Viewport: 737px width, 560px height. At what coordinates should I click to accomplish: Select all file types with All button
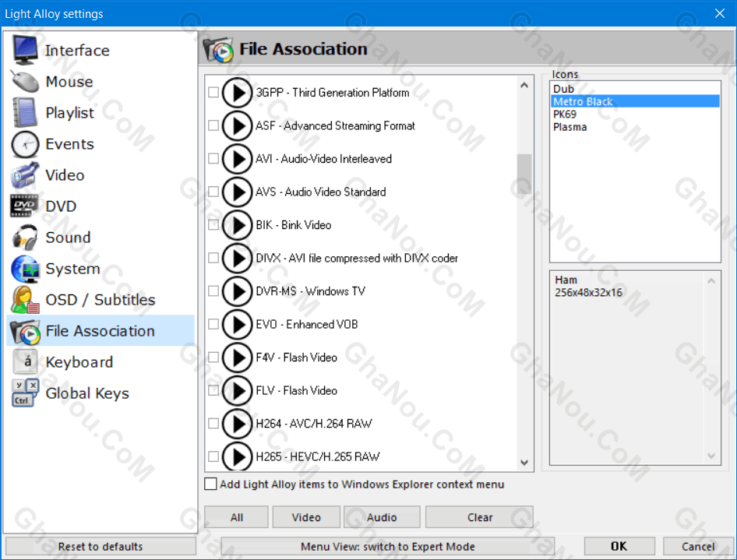[236, 517]
